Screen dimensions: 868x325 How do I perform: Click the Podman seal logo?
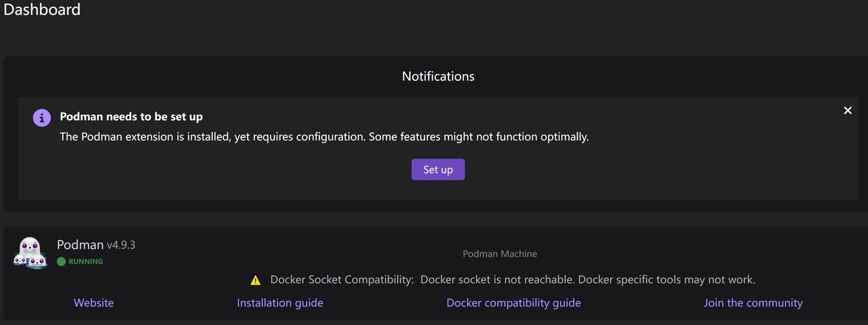click(x=31, y=253)
